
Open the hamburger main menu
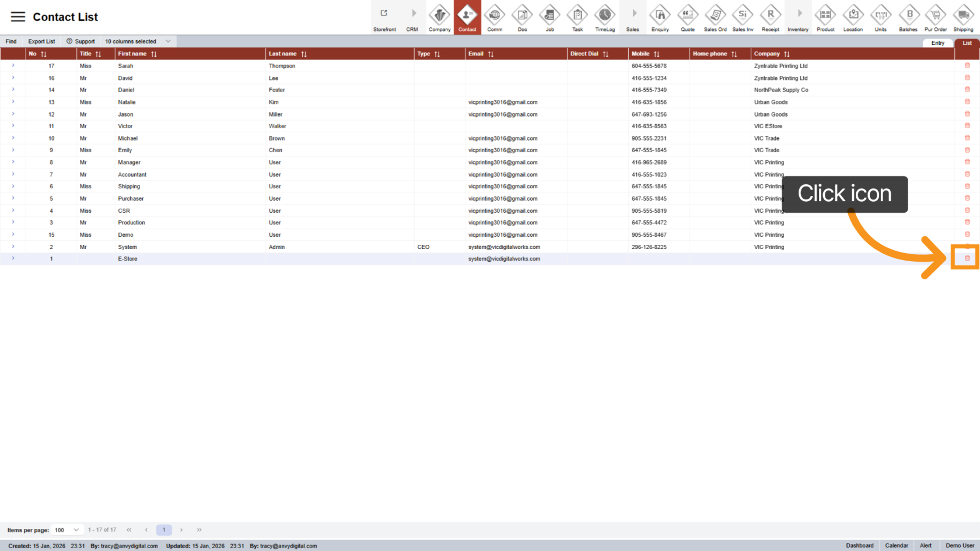pyautogui.click(x=18, y=17)
